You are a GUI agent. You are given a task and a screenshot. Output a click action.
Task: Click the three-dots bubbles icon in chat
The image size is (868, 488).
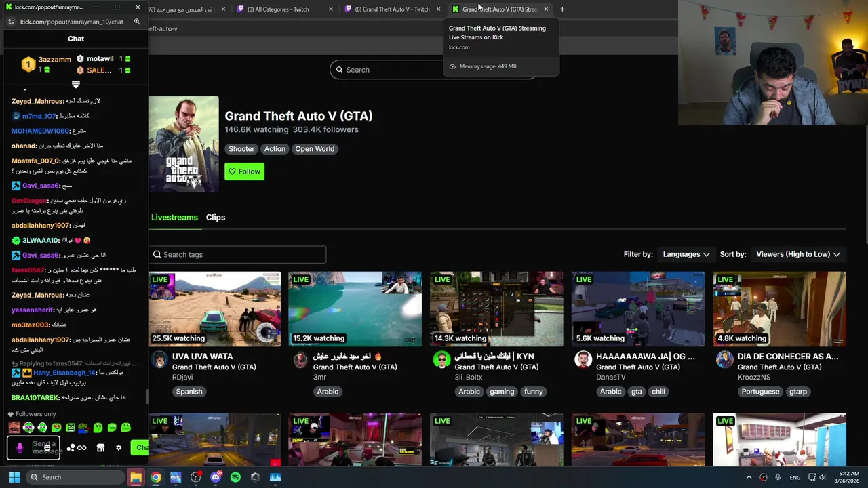coord(71,448)
